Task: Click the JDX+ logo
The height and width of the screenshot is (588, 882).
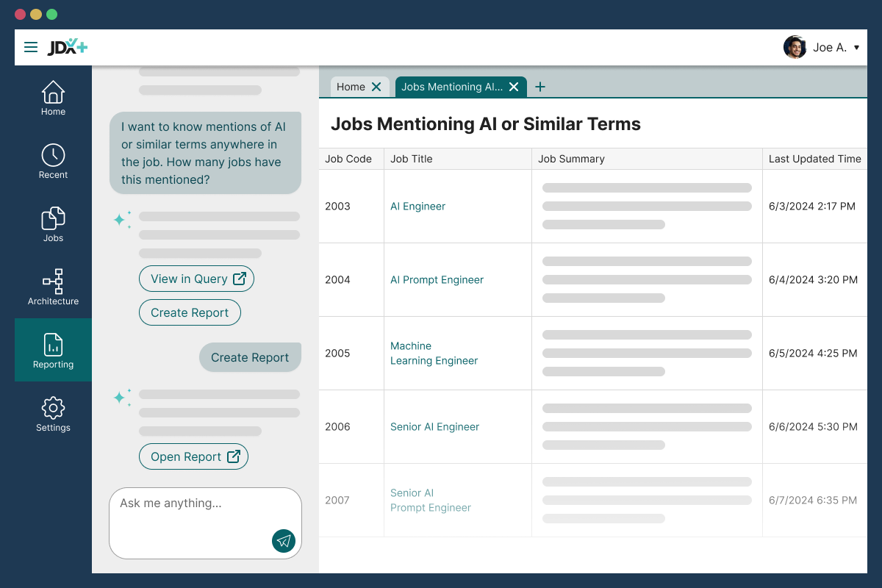Action: point(68,47)
